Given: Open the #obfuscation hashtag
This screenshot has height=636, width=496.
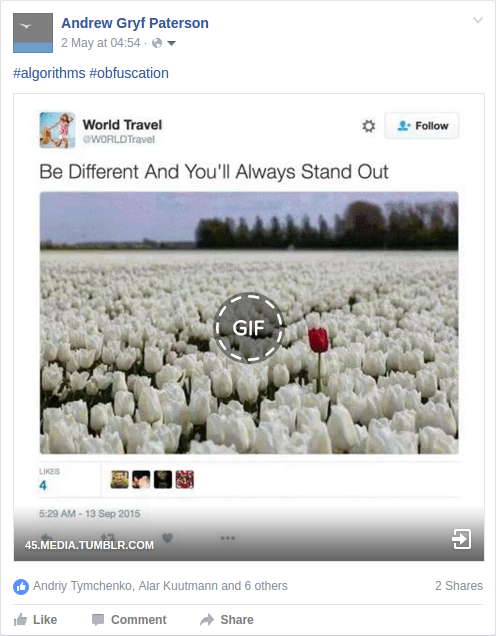Looking at the screenshot, I should coord(129,73).
